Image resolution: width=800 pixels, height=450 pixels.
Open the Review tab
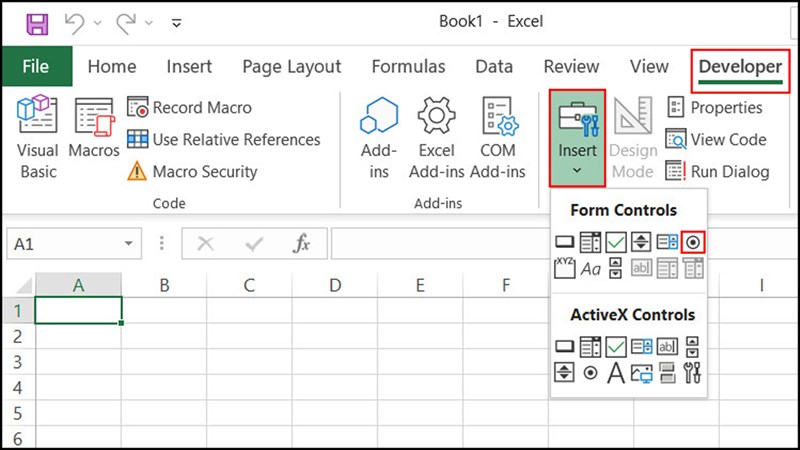pyautogui.click(x=571, y=66)
